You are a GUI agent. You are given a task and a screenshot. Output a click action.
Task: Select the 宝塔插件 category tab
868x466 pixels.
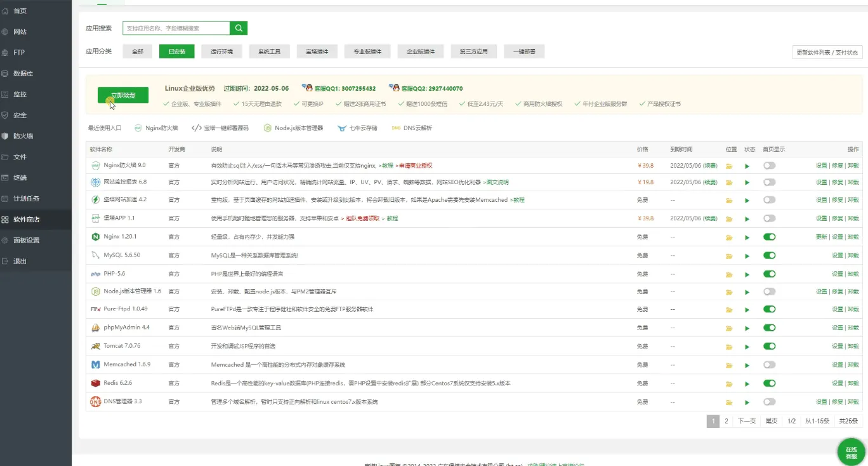pos(317,51)
